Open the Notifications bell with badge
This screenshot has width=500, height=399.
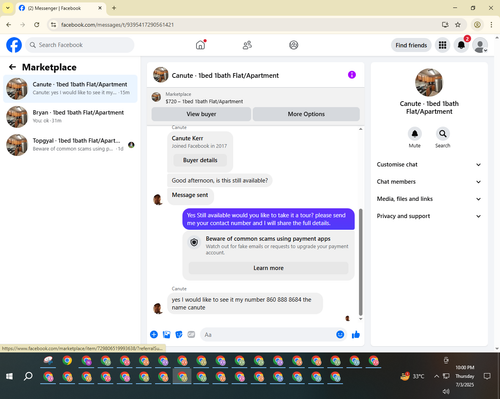pyautogui.click(x=461, y=45)
